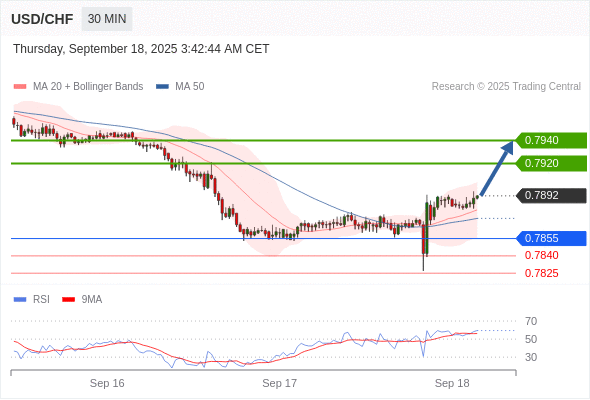The image size is (590, 400).
Task: Click the pink MA 20 legend swatch
Action: tap(20, 87)
